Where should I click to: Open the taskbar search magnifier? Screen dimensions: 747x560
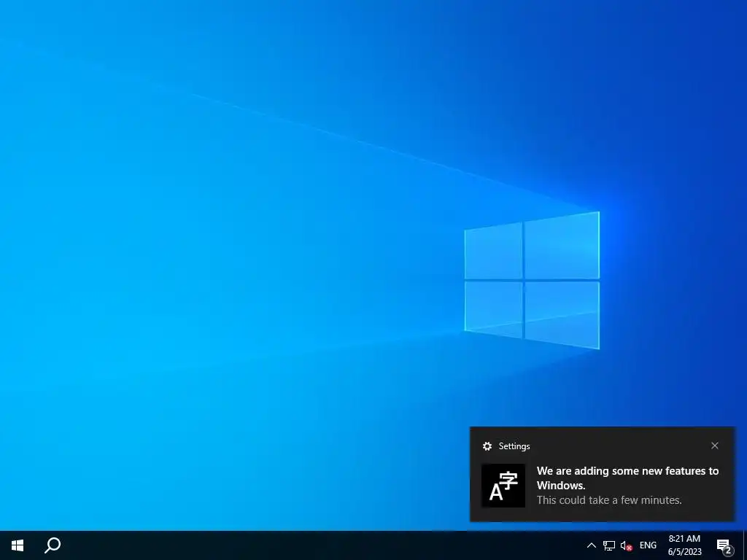click(x=53, y=545)
